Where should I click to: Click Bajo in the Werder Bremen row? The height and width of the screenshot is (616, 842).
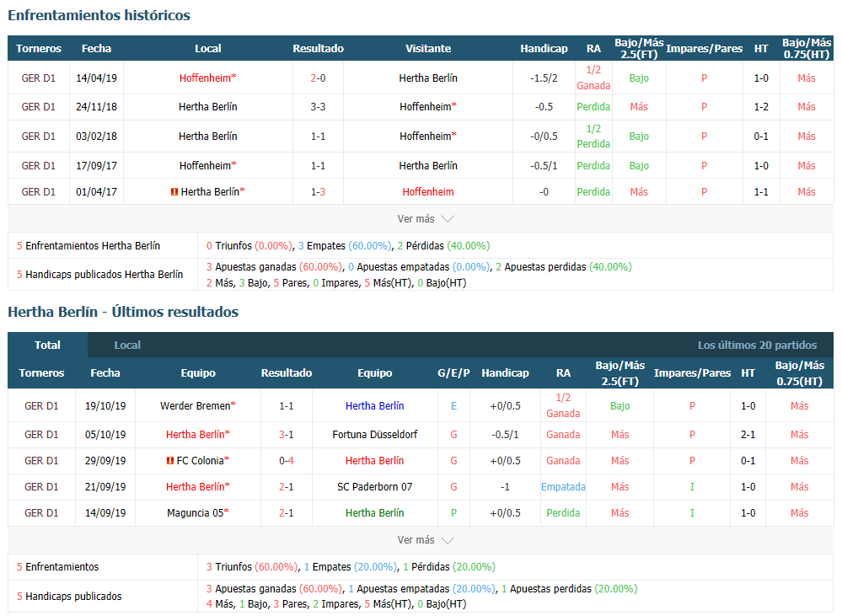coord(619,406)
